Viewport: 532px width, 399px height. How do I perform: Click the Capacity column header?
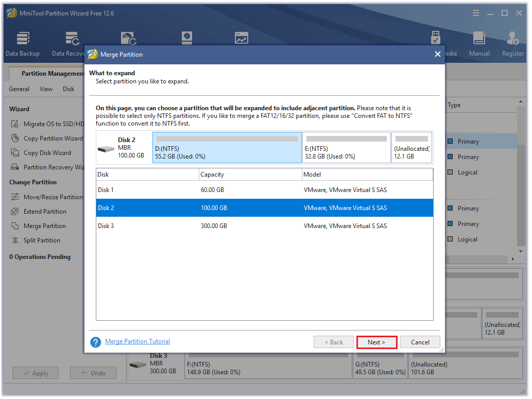[x=250, y=175]
